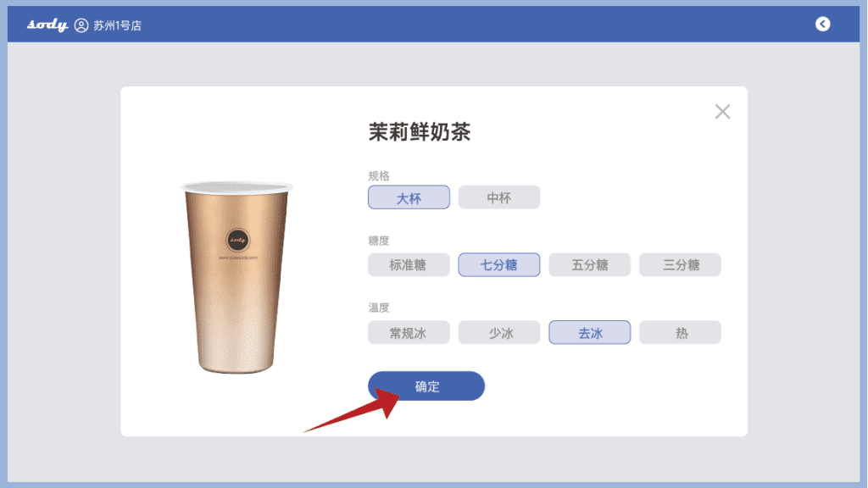Choose 去冰 temperature option
This screenshot has width=868, height=488.
click(x=590, y=332)
